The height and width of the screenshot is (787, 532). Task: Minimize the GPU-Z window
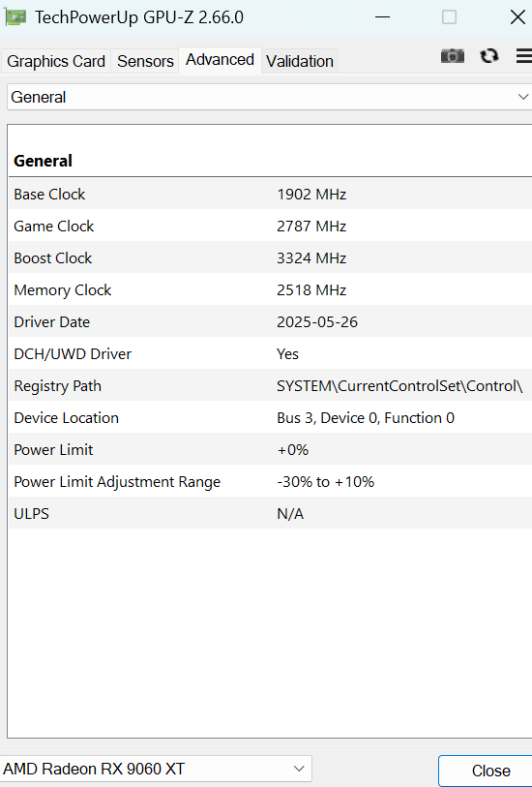pos(383,17)
